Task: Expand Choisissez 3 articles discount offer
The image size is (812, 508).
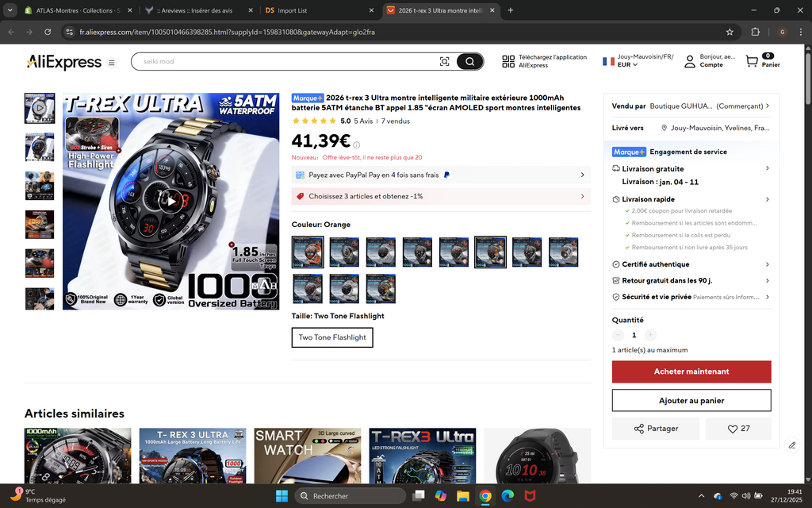Action: point(441,197)
